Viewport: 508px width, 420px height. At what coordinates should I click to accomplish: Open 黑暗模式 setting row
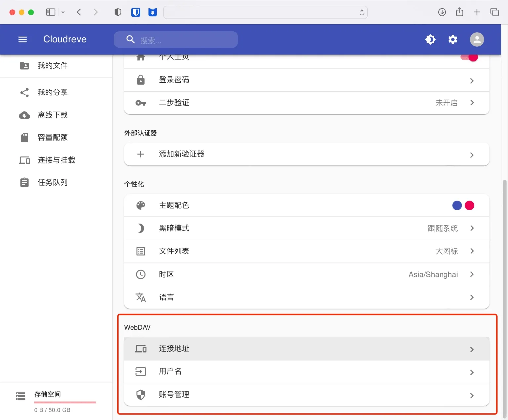[307, 228]
